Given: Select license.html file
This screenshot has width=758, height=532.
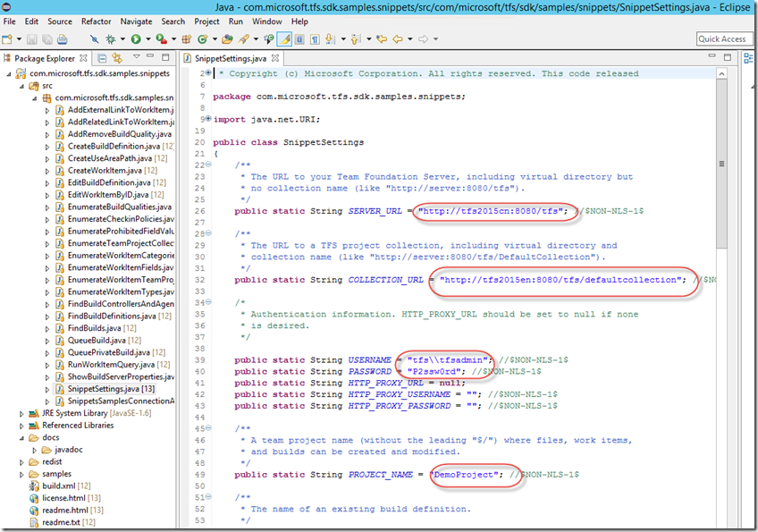Looking at the screenshot, I should (x=63, y=498).
